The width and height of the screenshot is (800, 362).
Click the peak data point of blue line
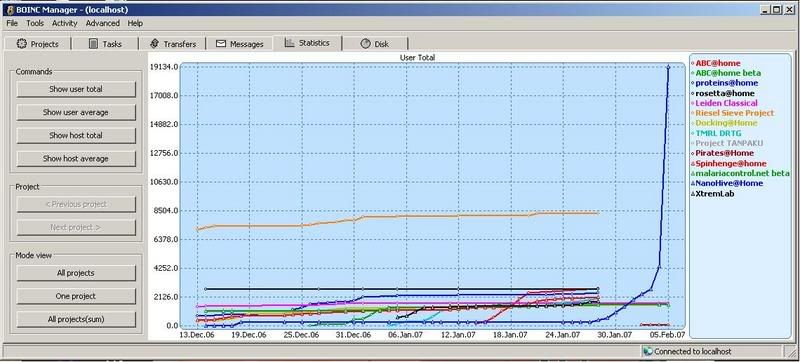point(668,67)
